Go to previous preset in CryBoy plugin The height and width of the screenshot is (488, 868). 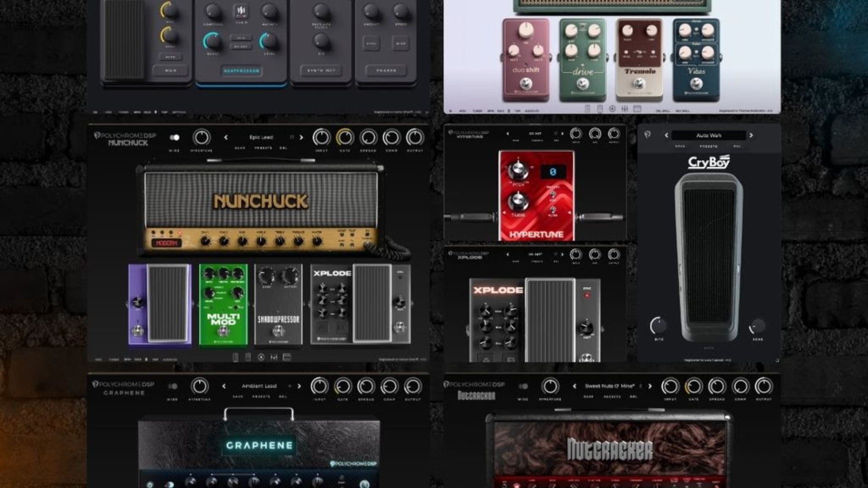click(666, 135)
